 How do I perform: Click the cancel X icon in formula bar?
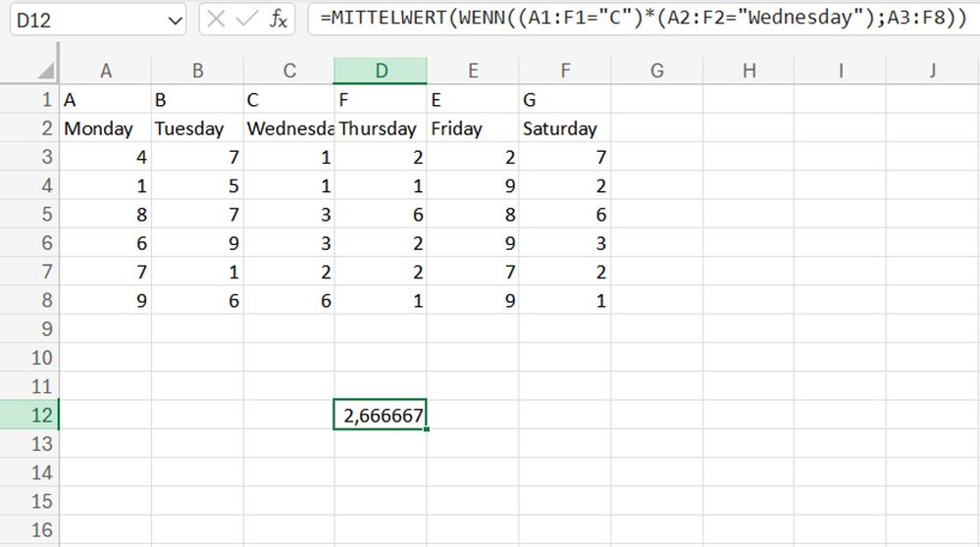click(216, 19)
